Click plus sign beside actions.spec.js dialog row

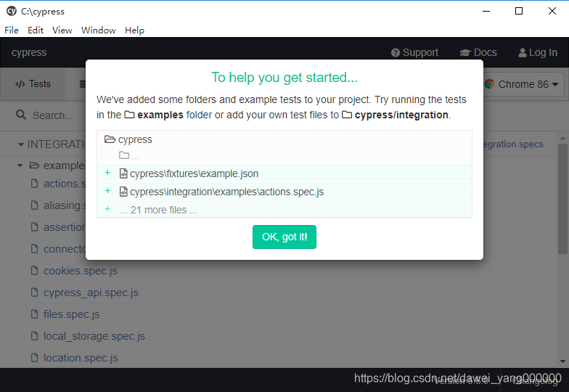107,191
